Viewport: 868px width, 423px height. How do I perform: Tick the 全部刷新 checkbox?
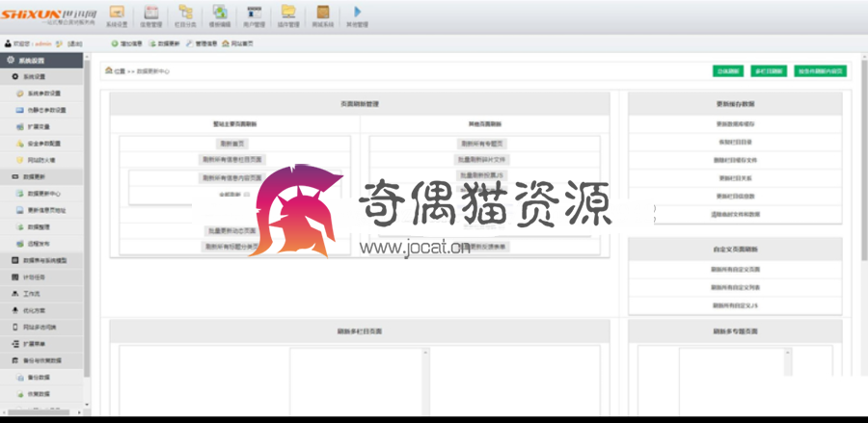click(x=247, y=195)
